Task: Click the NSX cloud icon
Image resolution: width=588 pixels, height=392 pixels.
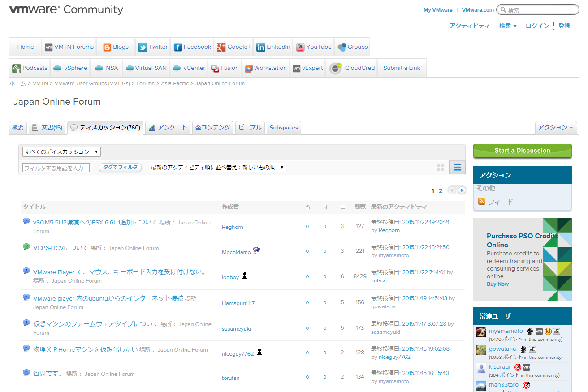Action: point(99,68)
